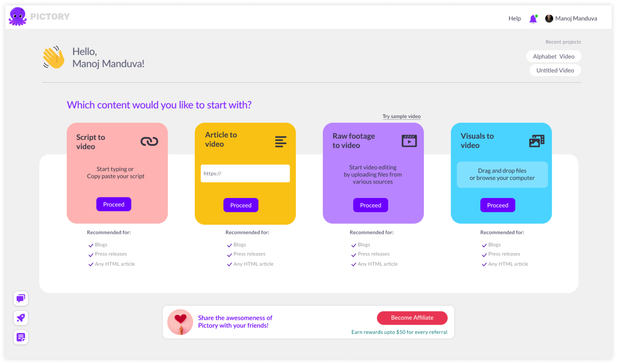The height and width of the screenshot is (364, 617).
Task: Click the rocket icon in sidebar
Action: 21,318
